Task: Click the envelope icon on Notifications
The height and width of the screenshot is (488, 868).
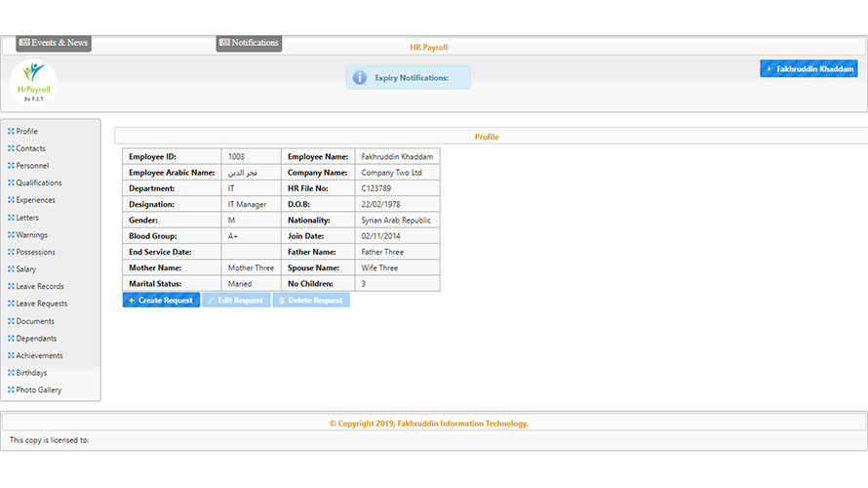Action: pyautogui.click(x=224, y=42)
